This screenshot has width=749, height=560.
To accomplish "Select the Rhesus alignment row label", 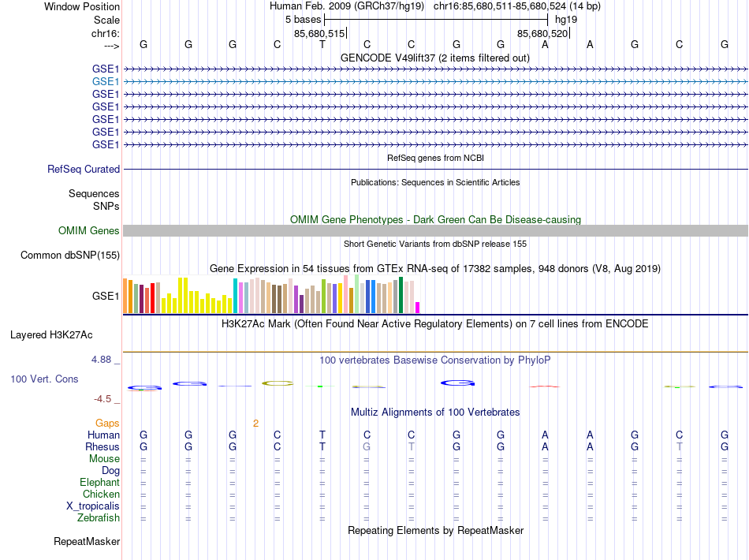I will [x=102, y=446].
